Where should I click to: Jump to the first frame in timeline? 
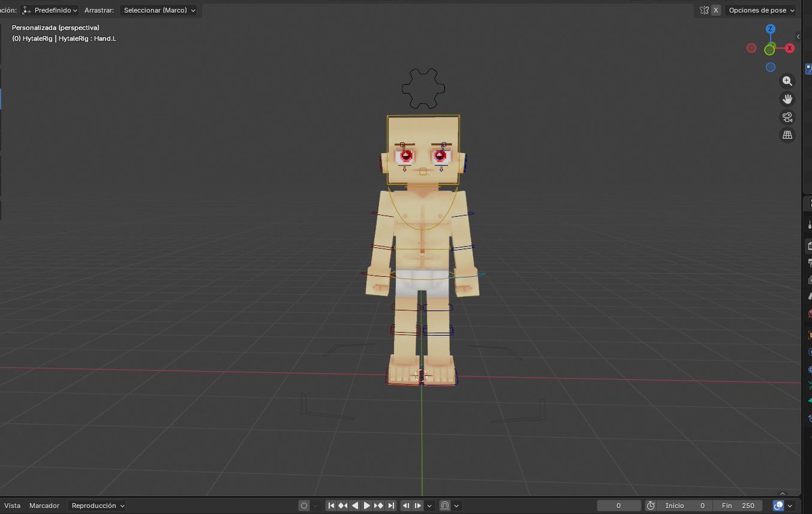(x=331, y=505)
